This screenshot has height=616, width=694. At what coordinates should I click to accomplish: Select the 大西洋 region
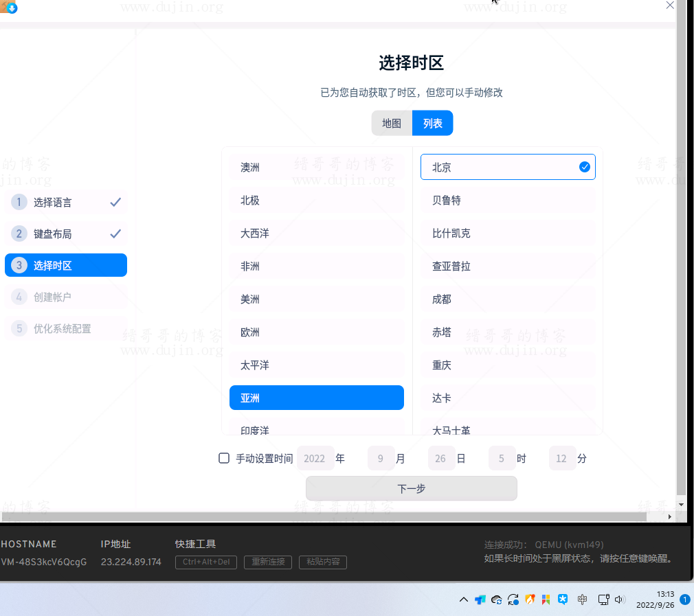[317, 233]
